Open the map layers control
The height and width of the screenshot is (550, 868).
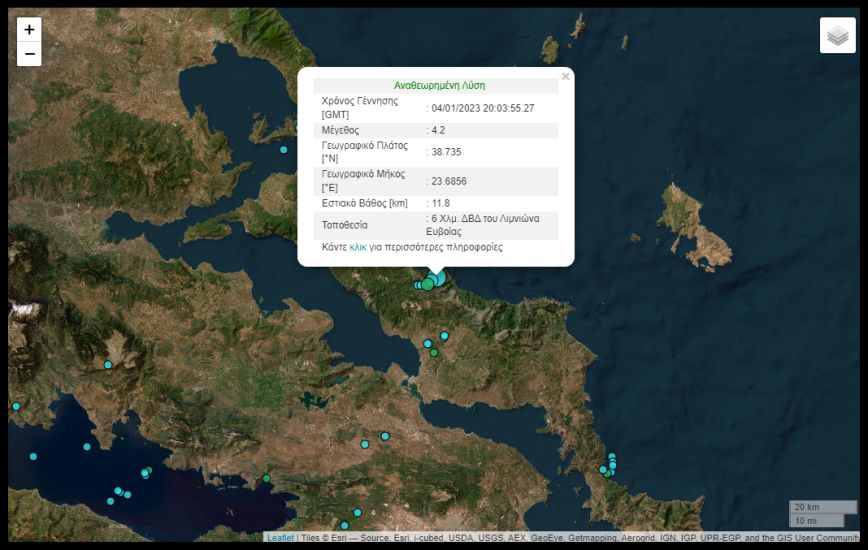click(837, 36)
